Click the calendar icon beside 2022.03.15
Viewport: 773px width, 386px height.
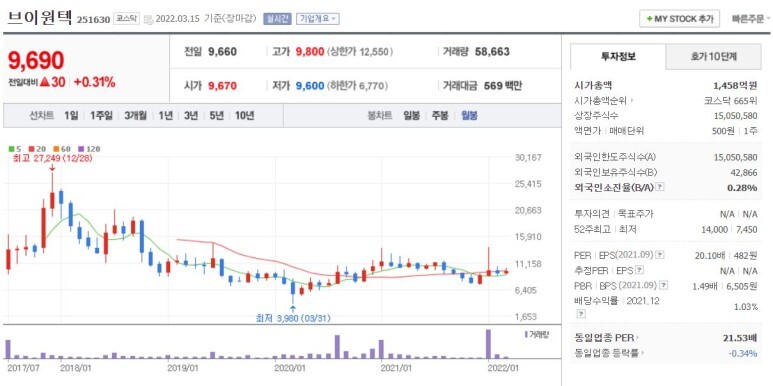click(x=148, y=19)
